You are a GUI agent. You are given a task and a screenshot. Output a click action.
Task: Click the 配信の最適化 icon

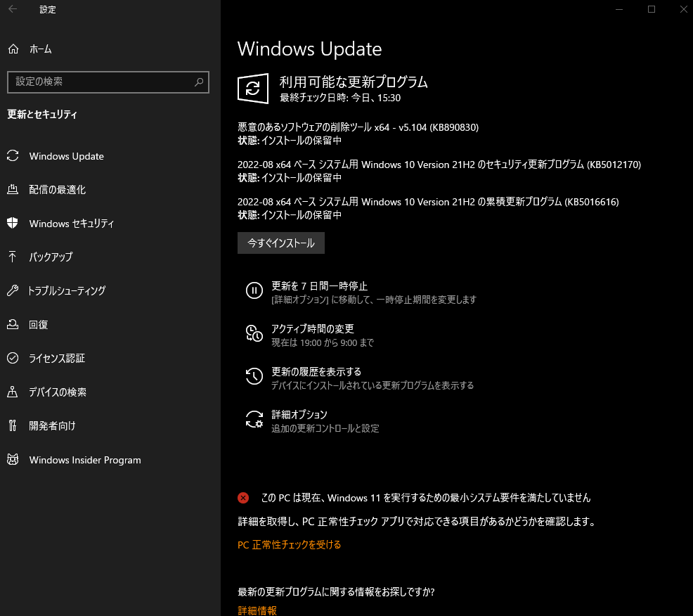tap(13, 189)
